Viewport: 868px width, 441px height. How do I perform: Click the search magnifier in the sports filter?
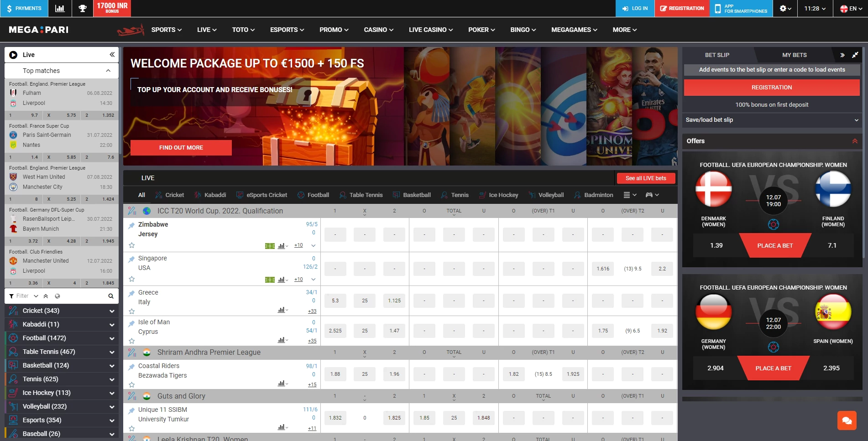click(111, 296)
